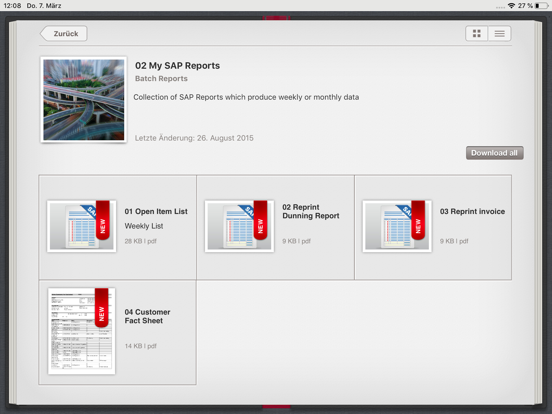Click the 'Weekly List' subtitle
Viewport: 552px width, 414px height.
pos(144,226)
